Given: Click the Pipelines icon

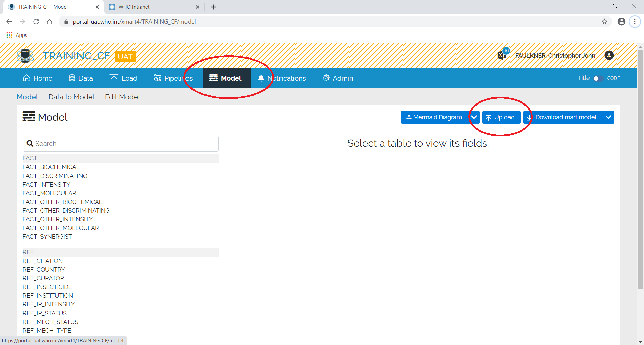Looking at the screenshot, I should (x=157, y=78).
